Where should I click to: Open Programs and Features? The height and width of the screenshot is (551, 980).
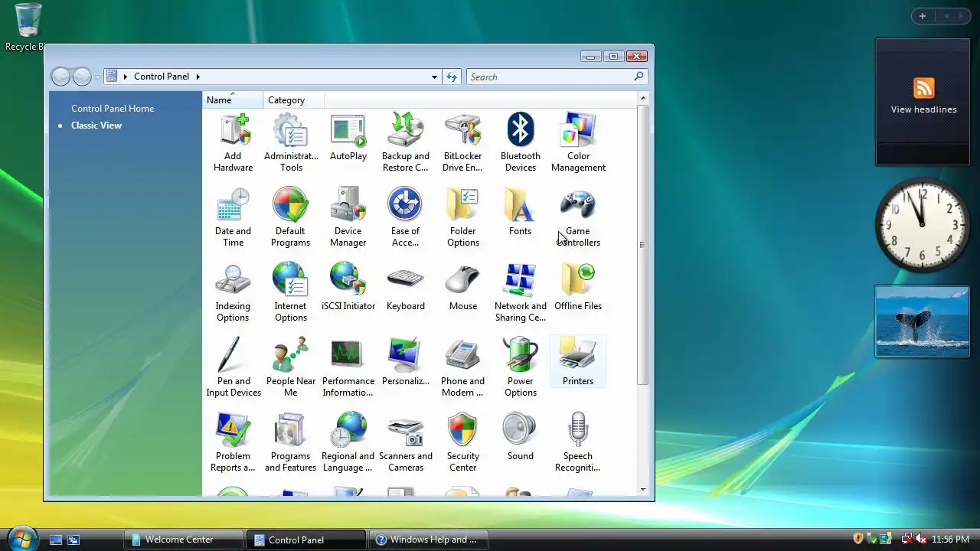coord(291,442)
